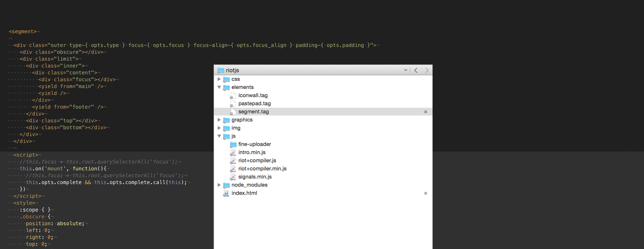
Task: Click the right: 0; code line
Action: 39,237
